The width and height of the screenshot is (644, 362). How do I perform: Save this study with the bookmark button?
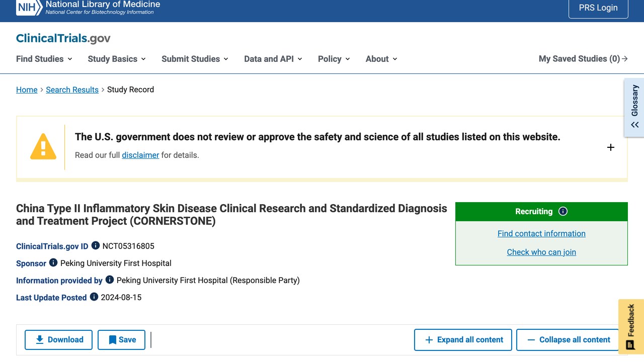(x=122, y=340)
